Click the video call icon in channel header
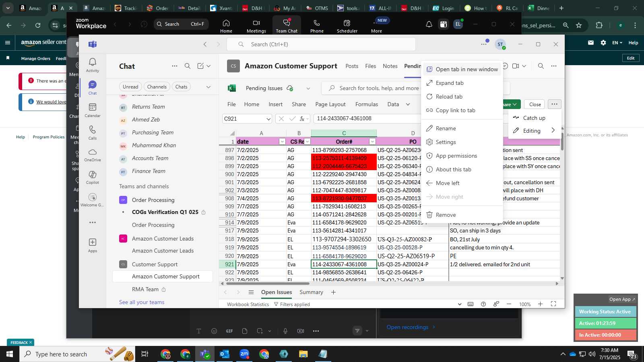 coord(516,66)
